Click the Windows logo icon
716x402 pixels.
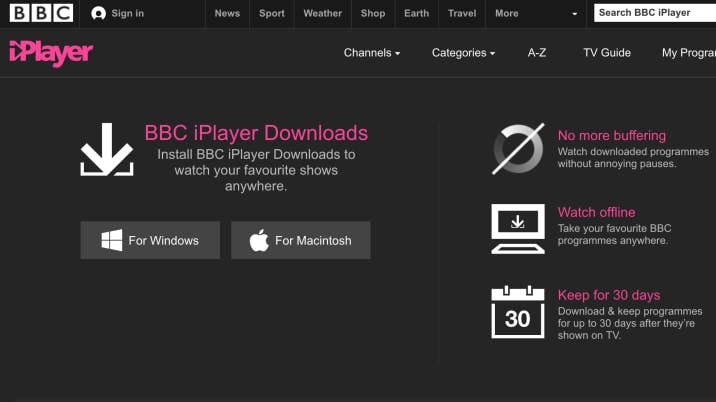(x=112, y=240)
